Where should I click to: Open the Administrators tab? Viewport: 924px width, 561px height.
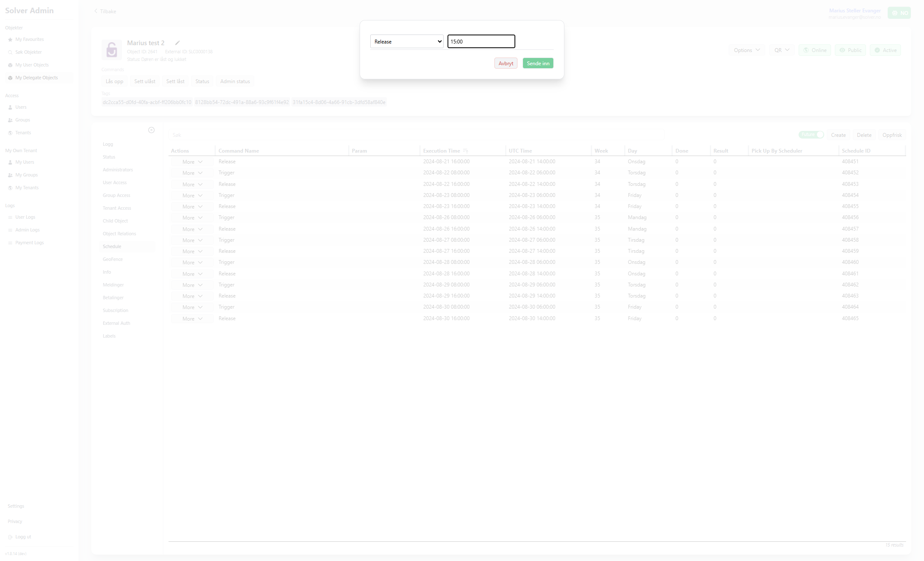coord(127,170)
